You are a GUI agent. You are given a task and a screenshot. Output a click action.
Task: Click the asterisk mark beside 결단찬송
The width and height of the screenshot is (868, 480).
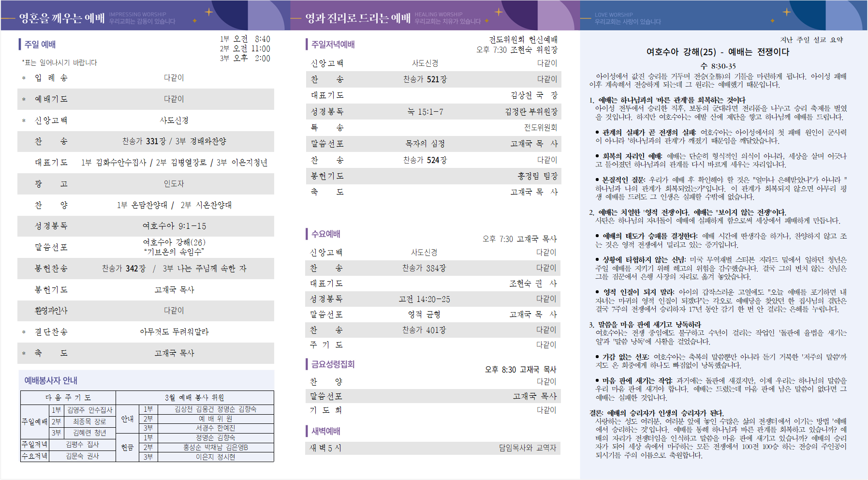[x=24, y=332]
